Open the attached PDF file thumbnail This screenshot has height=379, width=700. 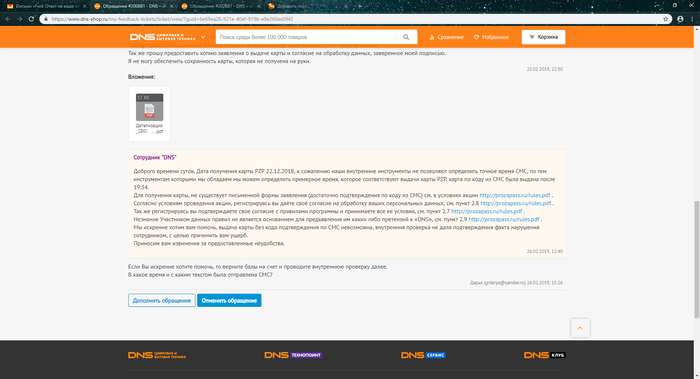point(150,114)
